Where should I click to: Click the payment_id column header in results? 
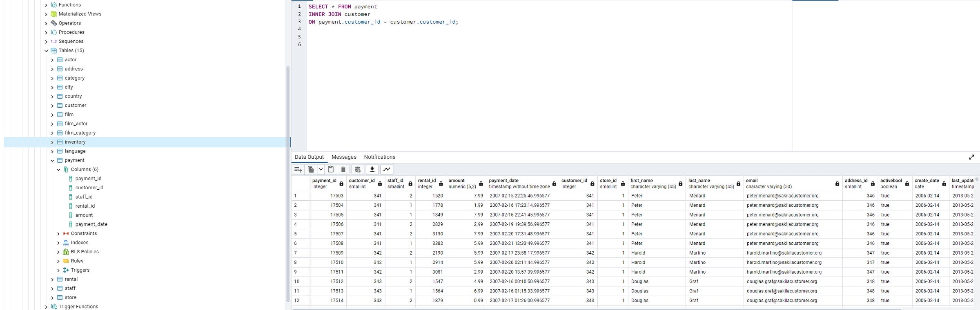pyautogui.click(x=328, y=184)
